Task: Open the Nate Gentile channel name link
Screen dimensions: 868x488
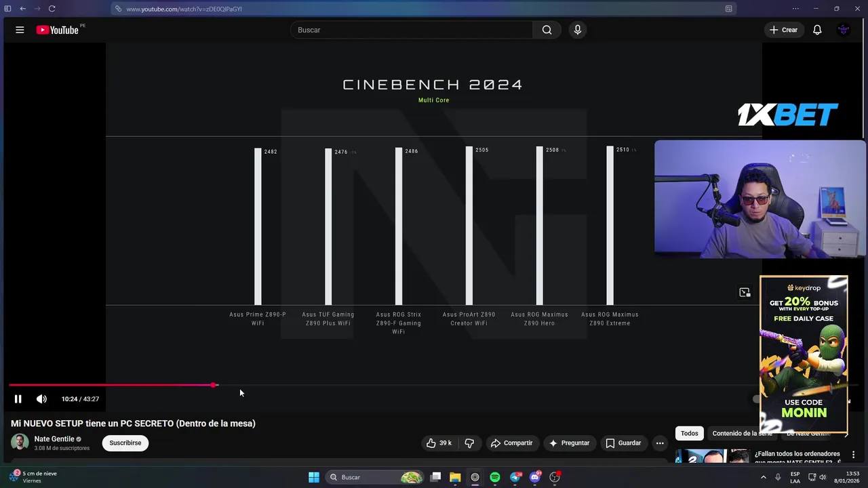Action: point(54,439)
